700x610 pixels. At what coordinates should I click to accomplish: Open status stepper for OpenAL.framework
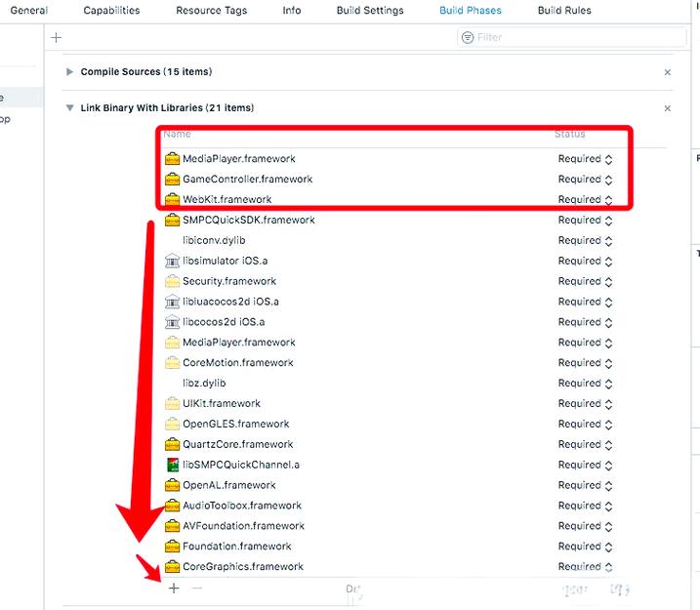[608, 486]
